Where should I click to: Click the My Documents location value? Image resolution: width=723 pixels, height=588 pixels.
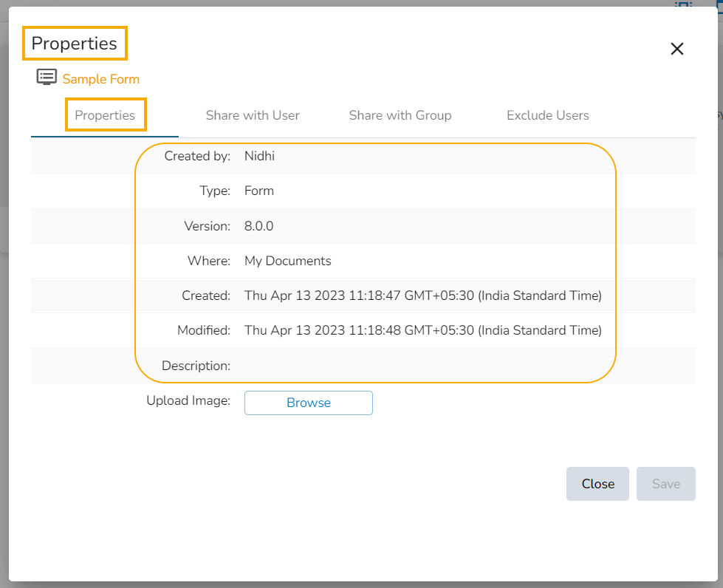(x=287, y=261)
